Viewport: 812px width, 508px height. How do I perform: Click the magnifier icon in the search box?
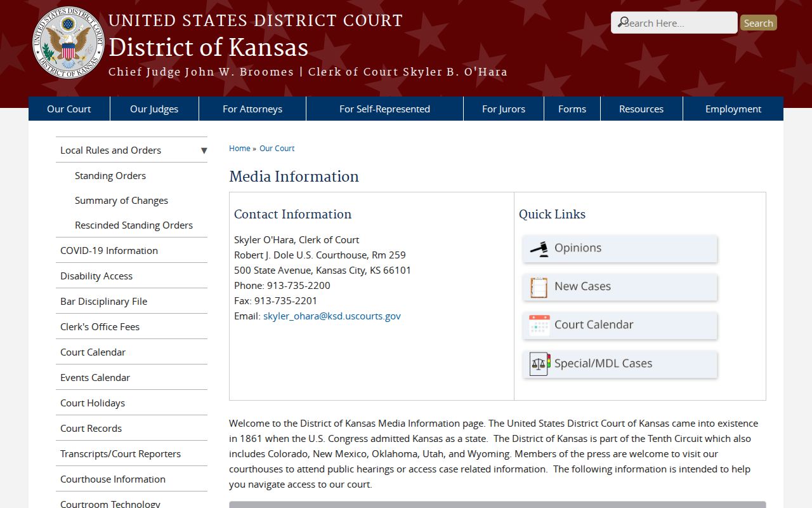pos(624,22)
